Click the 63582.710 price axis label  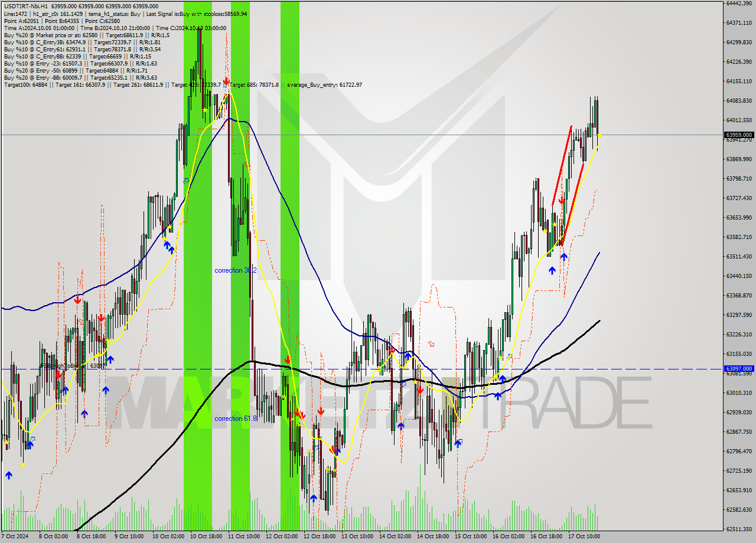pos(739,237)
